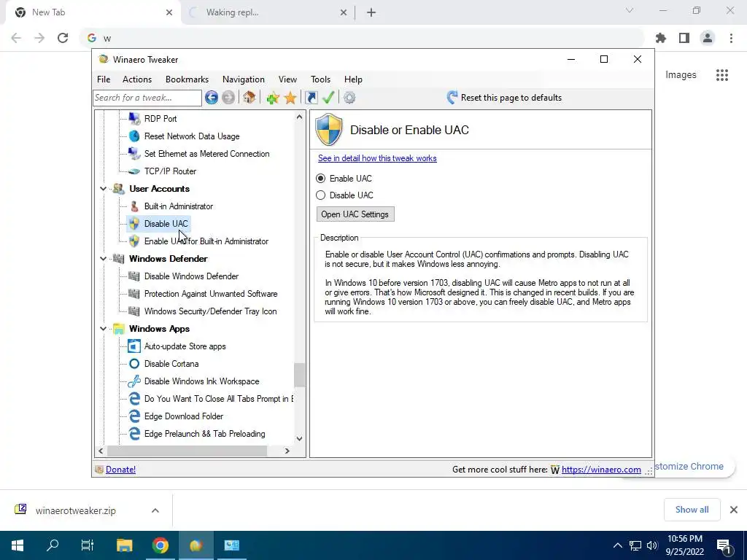Click the Edge Prelaunch && Tab Preloading icon

point(134,434)
